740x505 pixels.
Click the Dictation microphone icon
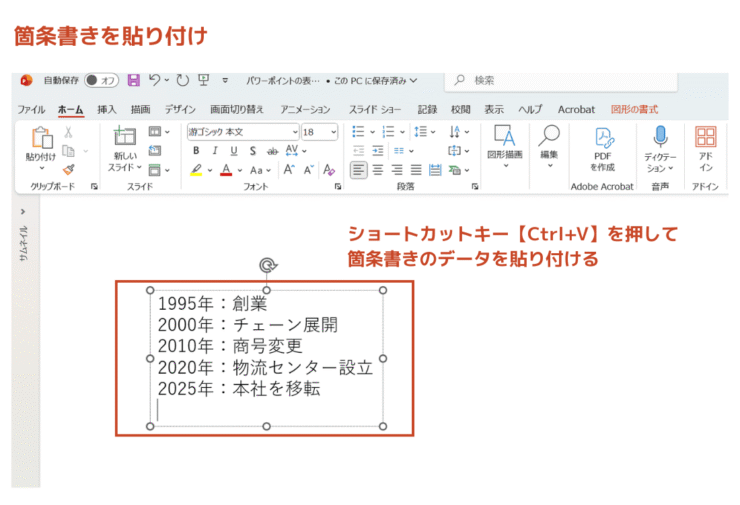pyautogui.click(x=660, y=136)
